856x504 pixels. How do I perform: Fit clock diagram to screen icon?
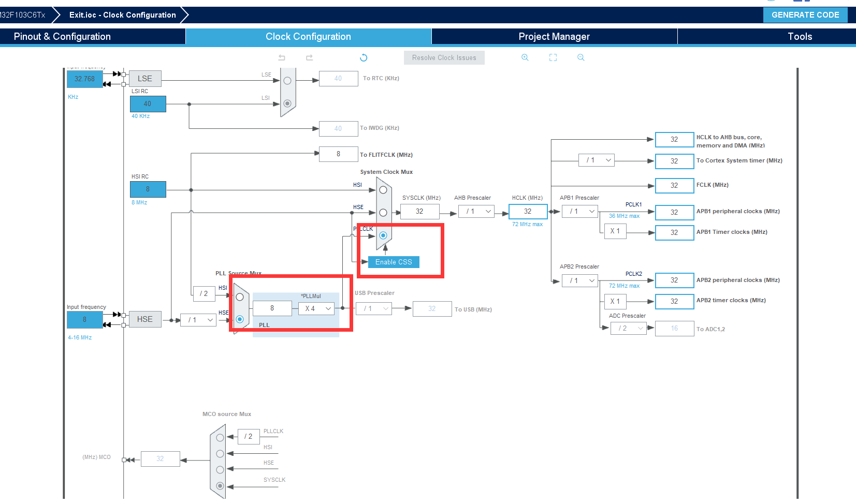coord(553,57)
